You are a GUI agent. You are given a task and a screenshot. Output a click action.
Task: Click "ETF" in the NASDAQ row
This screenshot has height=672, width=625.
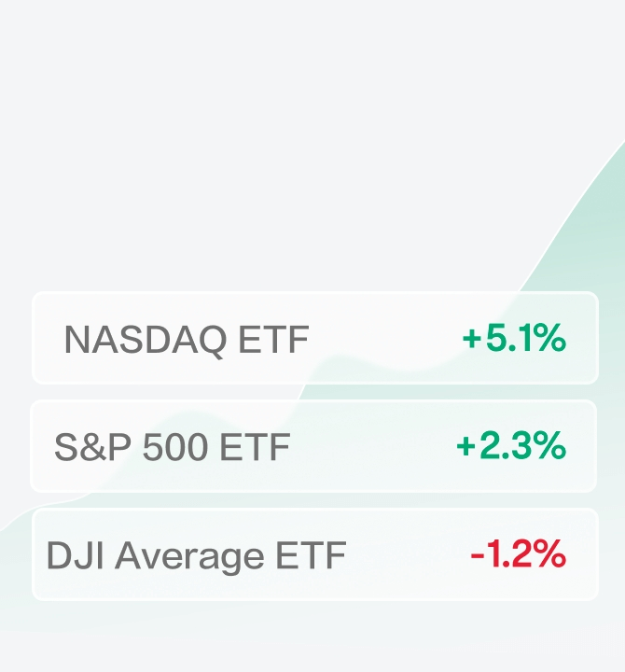point(272,340)
